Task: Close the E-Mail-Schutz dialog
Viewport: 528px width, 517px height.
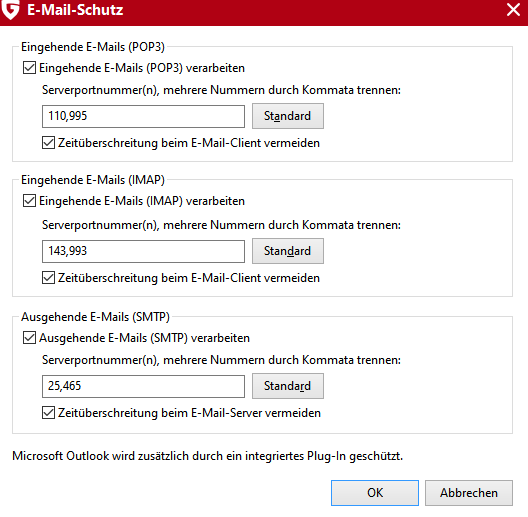Action: [x=513, y=9]
